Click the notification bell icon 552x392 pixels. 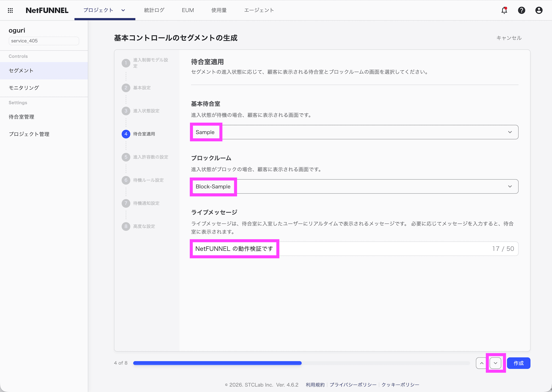click(x=504, y=10)
